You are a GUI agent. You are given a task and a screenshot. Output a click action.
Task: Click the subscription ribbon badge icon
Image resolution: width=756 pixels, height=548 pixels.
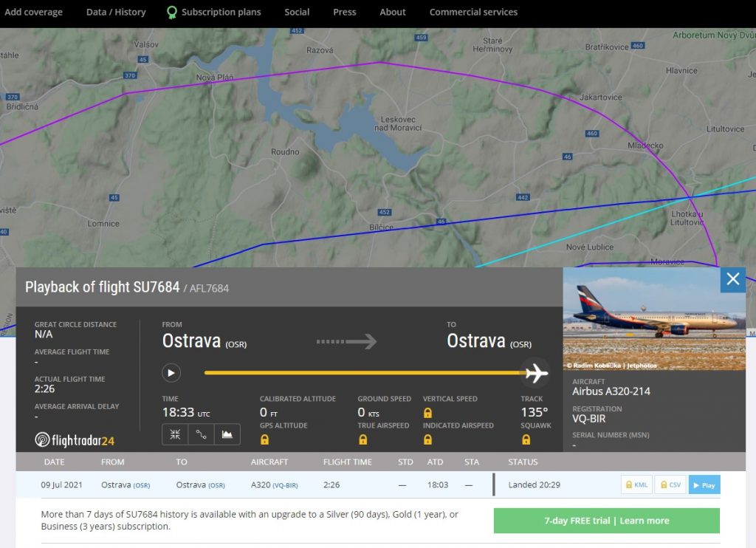(171, 13)
